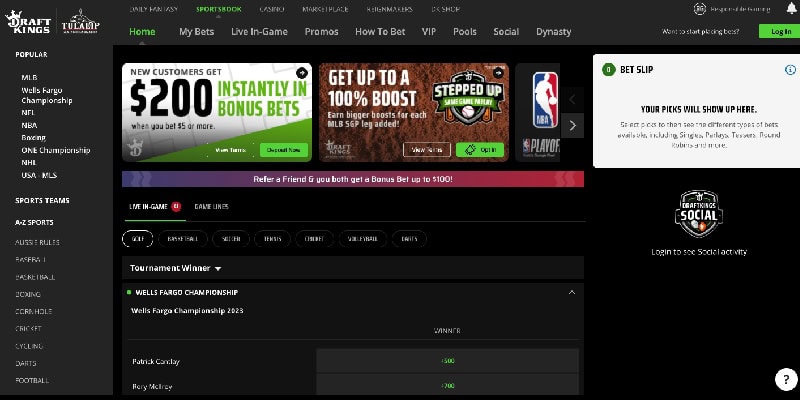Open NFL in Popular list
The height and width of the screenshot is (400, 800).
[x=28, y=113]
